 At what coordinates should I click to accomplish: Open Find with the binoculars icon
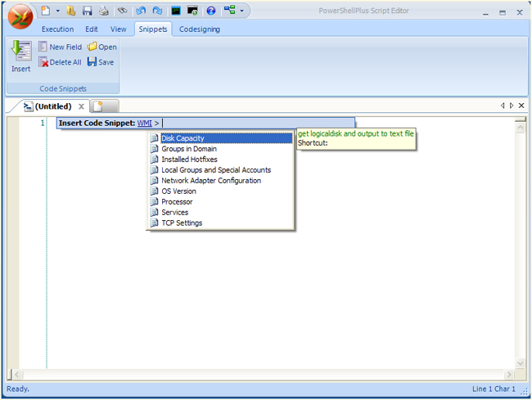[x=123, y=11]
